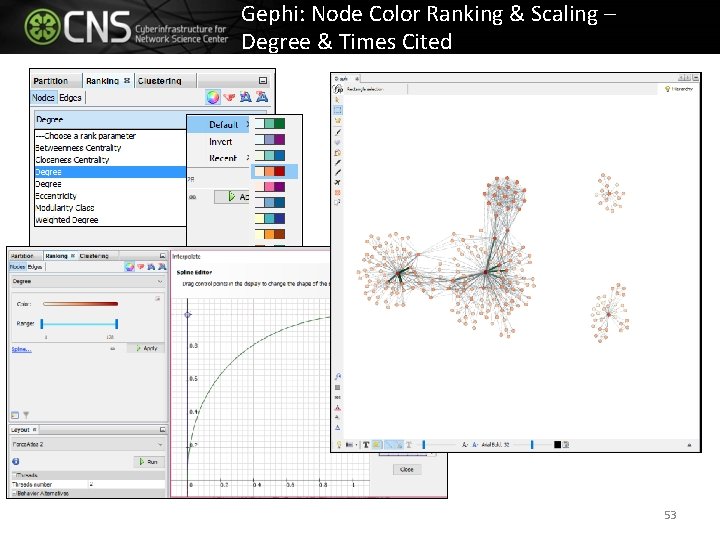Select the drag hand tool in Graph window
This screenshot has height=540, width=720.
coord(338,120)
